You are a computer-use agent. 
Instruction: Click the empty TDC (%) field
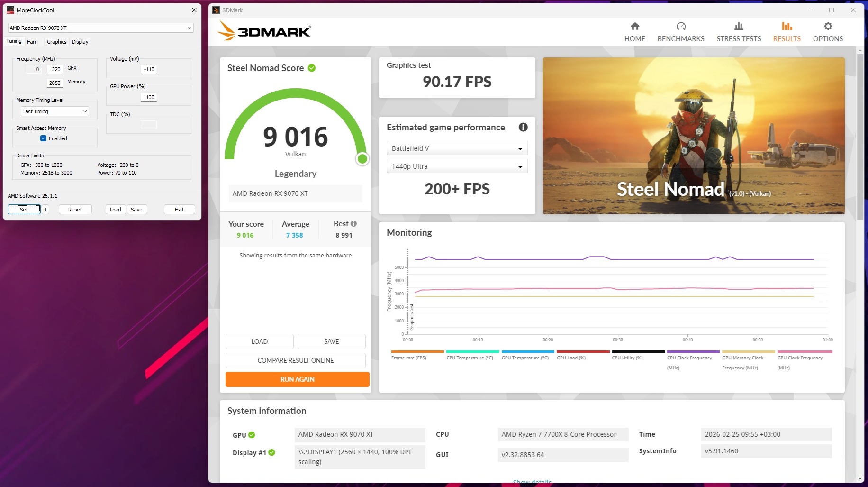[x=149, y=125]
